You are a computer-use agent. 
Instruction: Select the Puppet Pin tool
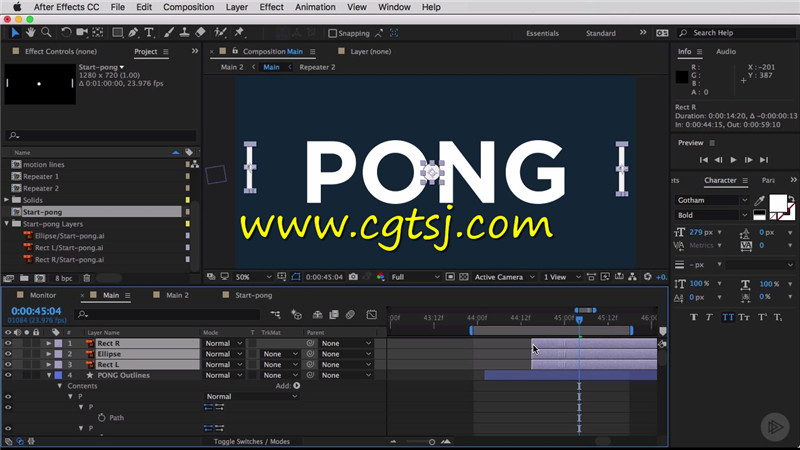239,33
